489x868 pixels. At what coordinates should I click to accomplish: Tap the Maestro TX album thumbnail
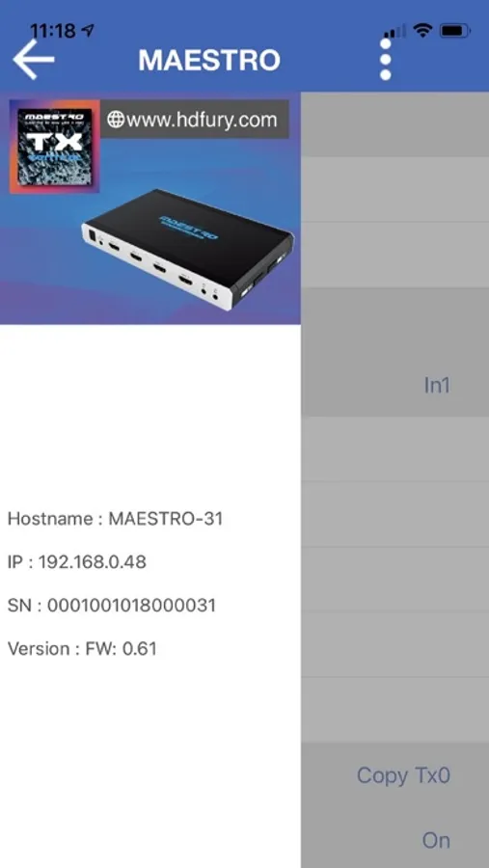54,147
